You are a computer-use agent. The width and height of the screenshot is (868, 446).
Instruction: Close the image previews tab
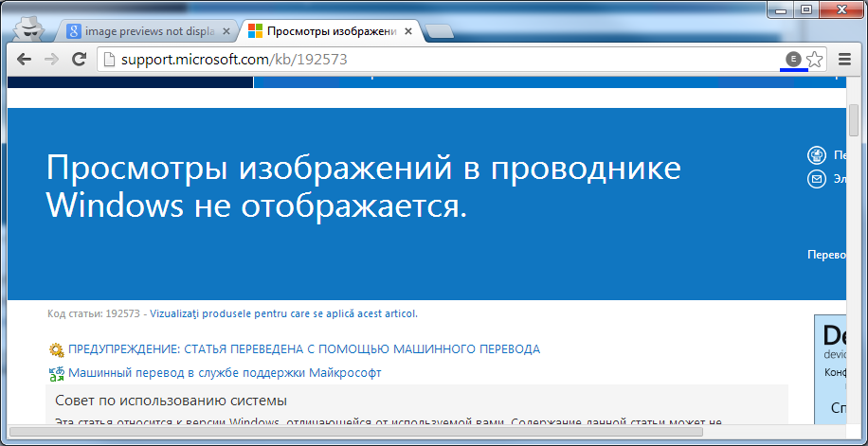coord(226,31)
